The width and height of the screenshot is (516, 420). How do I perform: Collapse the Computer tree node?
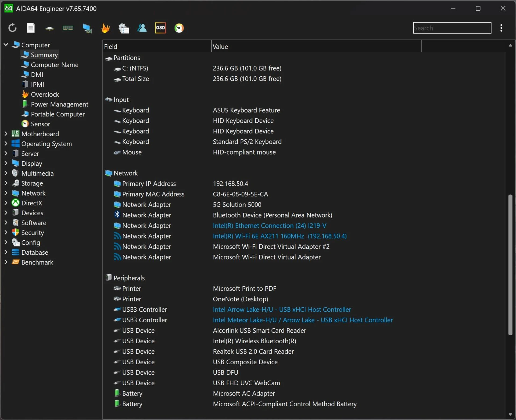point(6,45)
